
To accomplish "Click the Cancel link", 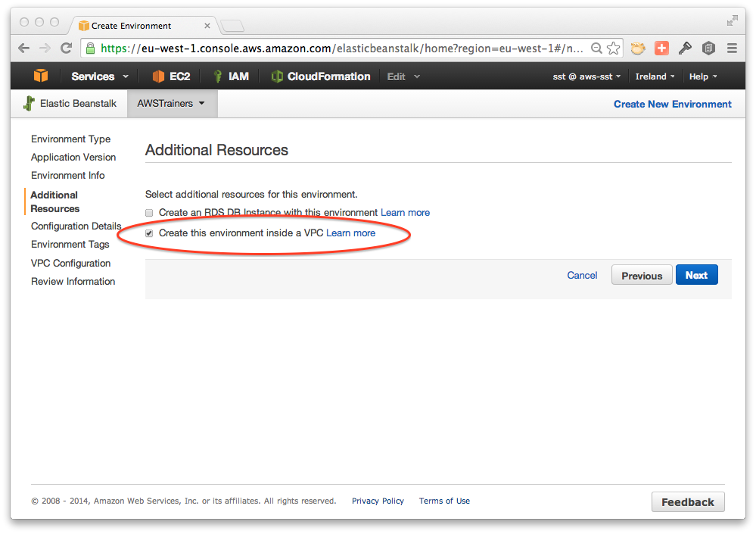I will [x=582, y=275].
